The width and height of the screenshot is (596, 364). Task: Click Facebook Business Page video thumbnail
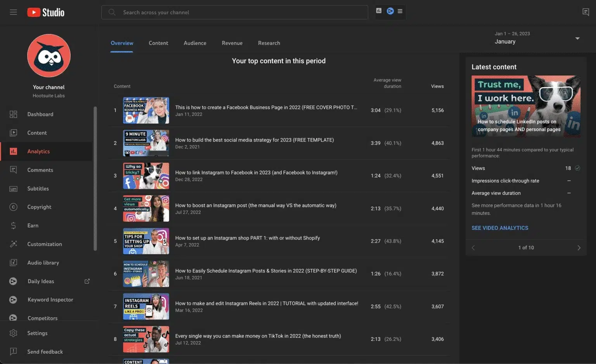pos(146,110)
